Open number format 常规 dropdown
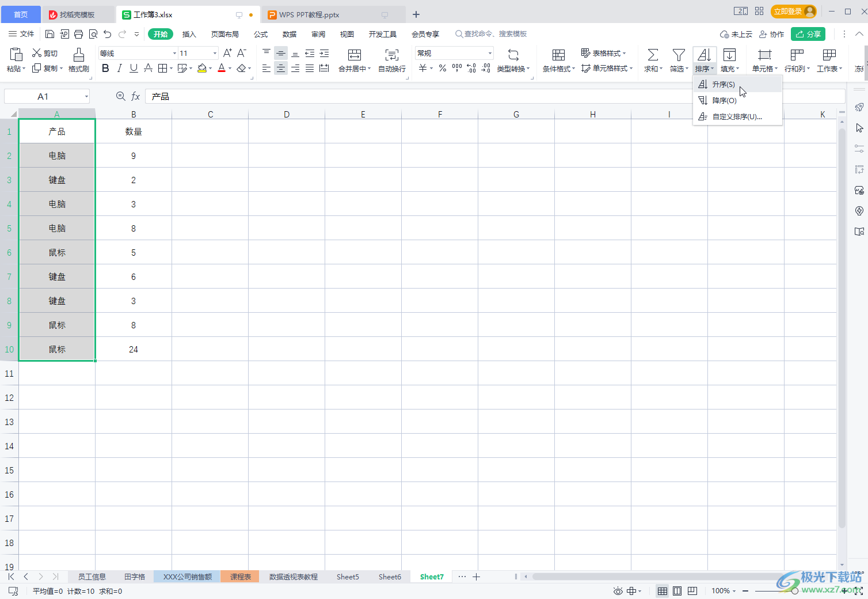 490,53
